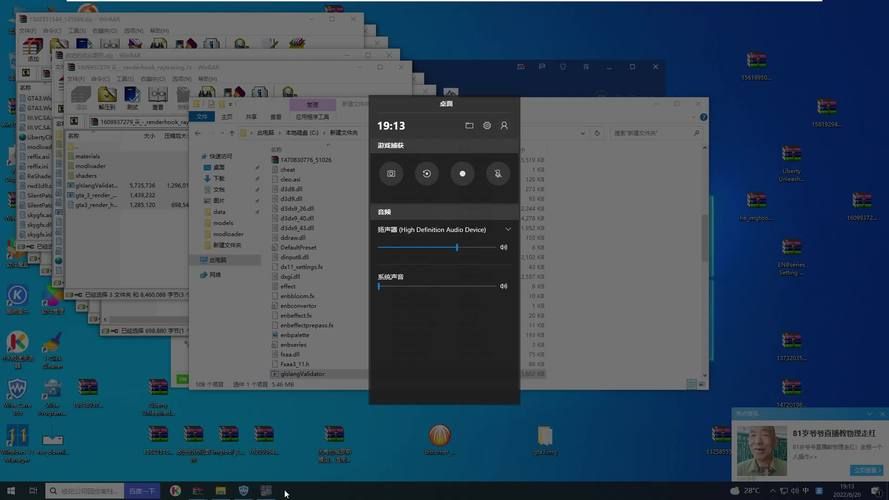Open the Game Bar account profile icon

tap(504, 126)
